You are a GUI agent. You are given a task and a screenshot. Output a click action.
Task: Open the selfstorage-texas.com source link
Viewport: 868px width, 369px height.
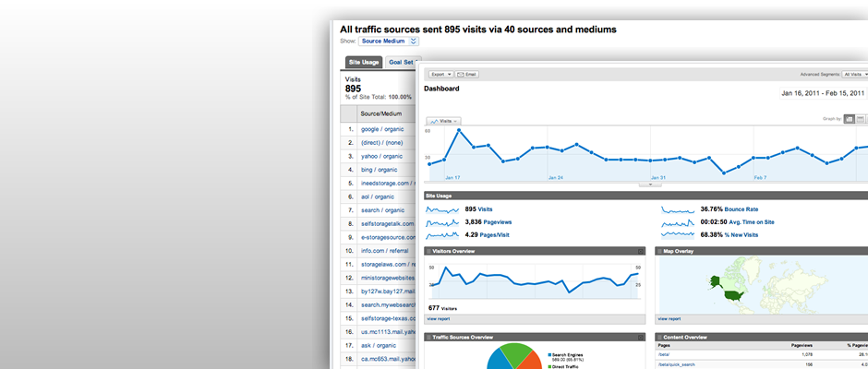click(x=388, y=318)
